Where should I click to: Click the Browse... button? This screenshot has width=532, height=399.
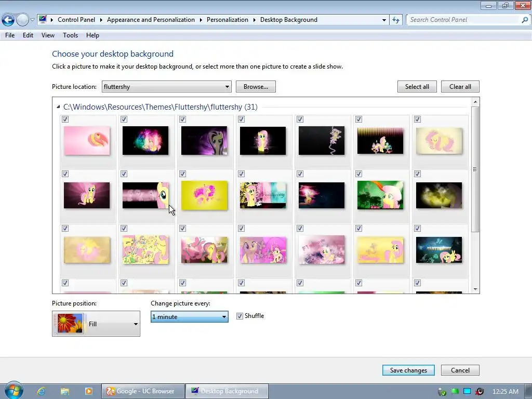point(256,87)
